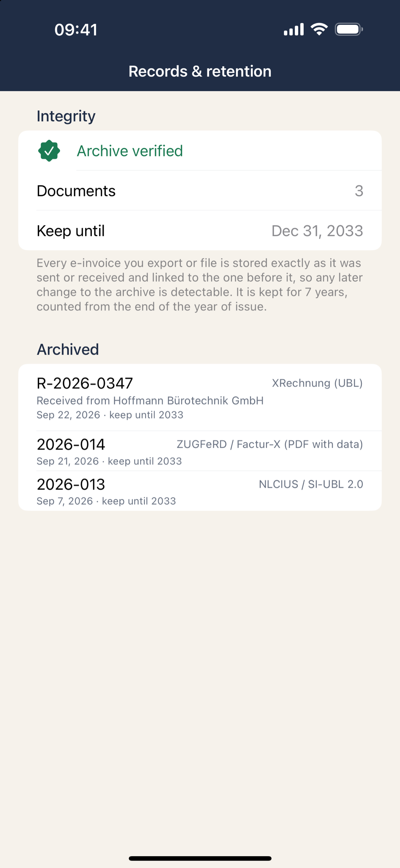The width and height of the screenshot is (400, 868).
Task: Tap the Integrity section header
Action: point(66,116)
